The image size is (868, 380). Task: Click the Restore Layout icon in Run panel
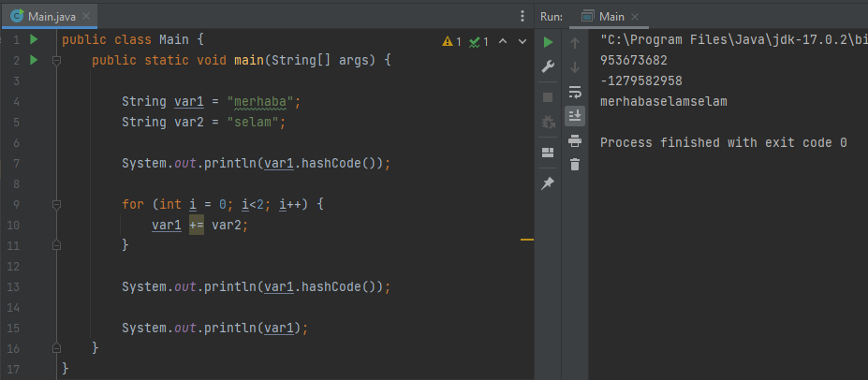pos(549,153)
